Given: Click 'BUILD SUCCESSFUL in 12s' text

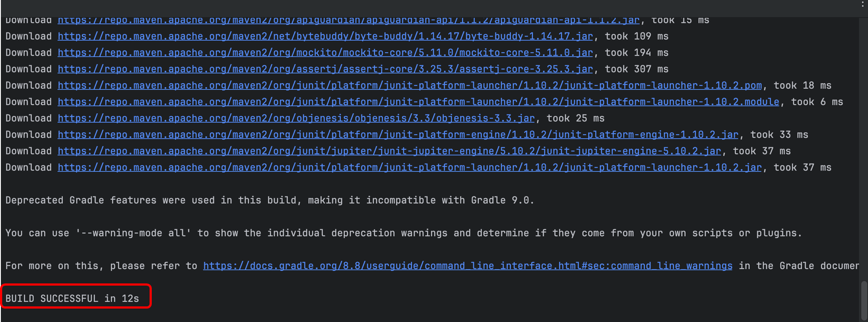Looking at the screenshot, I should (72, 299).
